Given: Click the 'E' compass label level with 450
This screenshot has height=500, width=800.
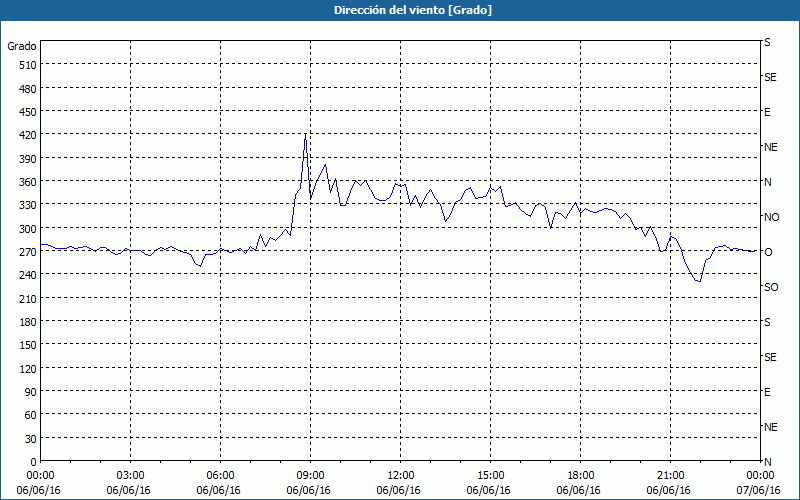Looking at the screenshot, I should tap(767, 112).
